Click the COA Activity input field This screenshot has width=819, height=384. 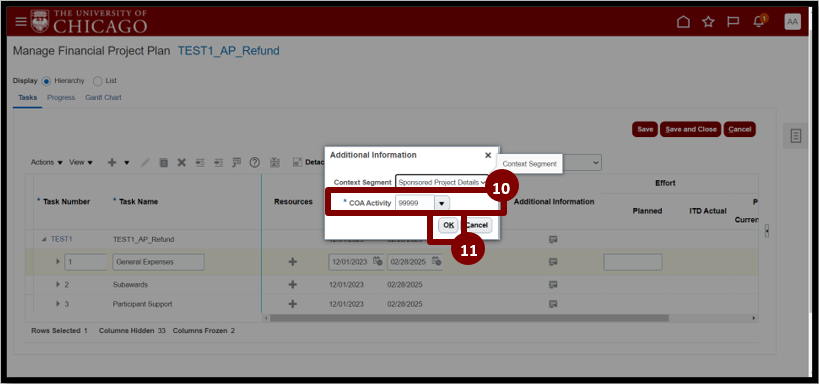tap(415, 203)
